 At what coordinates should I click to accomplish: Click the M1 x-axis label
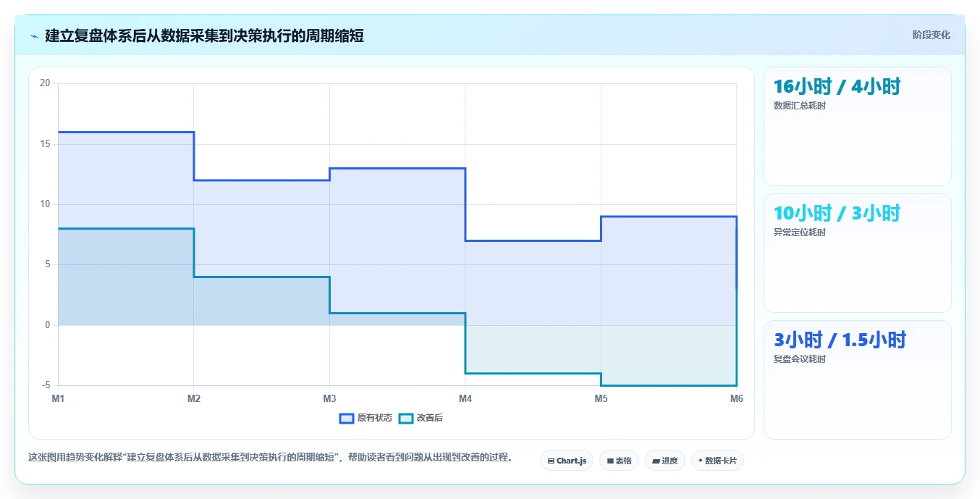pyautogui.click(x=58, y=398)
